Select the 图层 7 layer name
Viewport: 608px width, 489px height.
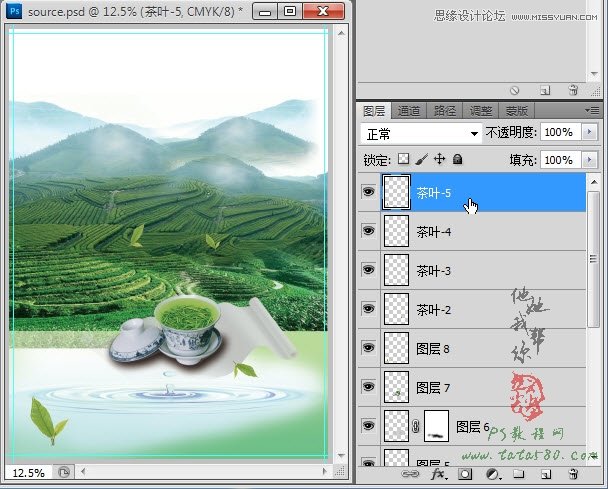[433, 388]
